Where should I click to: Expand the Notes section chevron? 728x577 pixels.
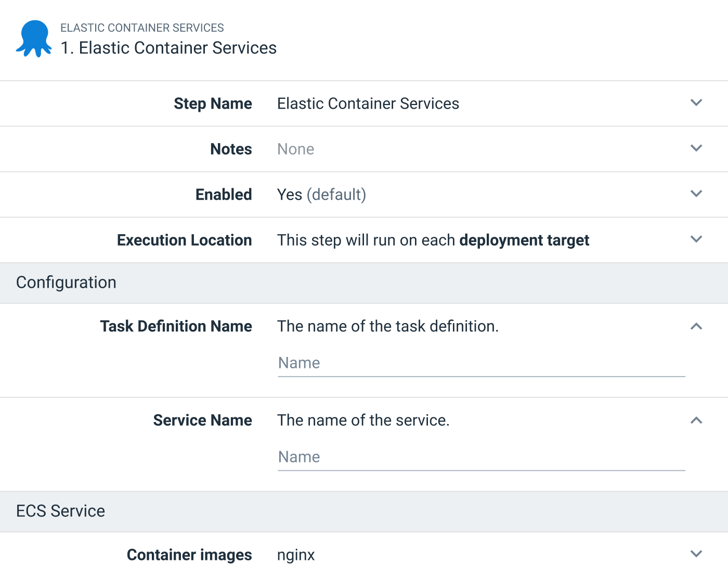point(696,148)
